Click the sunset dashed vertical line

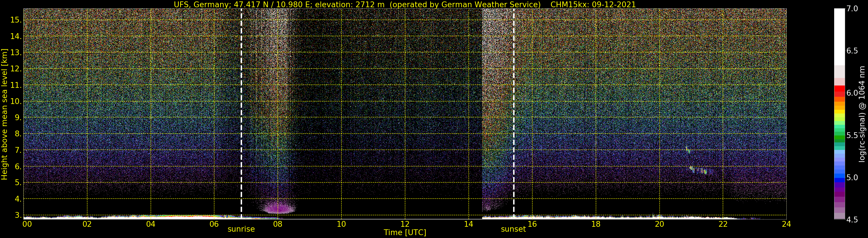point(513,111)
